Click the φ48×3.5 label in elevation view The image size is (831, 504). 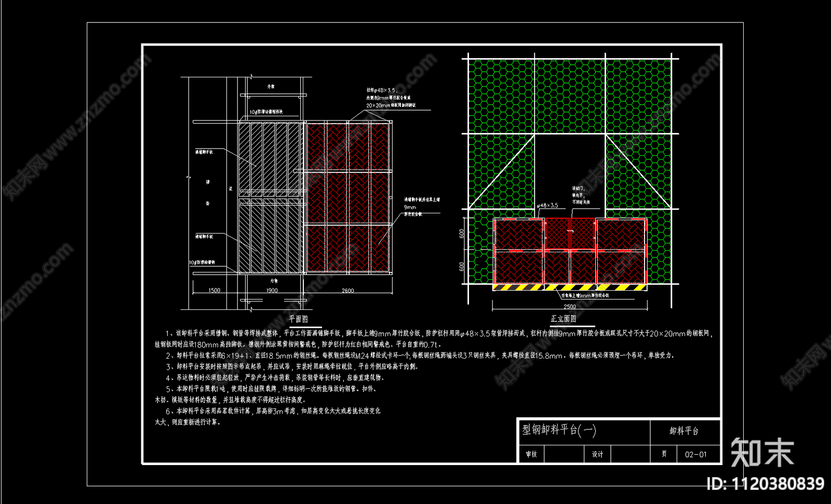[x=547, y=206]
